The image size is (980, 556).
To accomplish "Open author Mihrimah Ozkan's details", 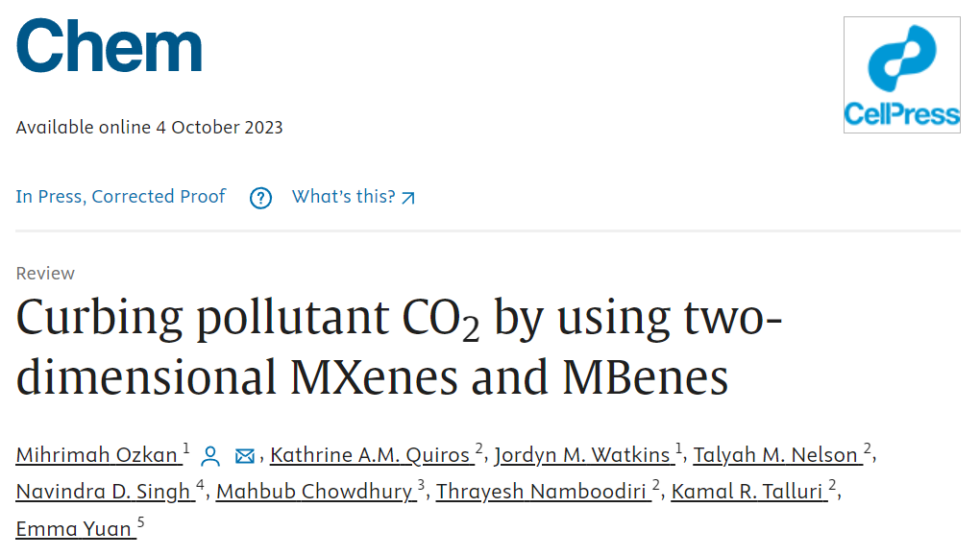I will (x=99, y=455).
